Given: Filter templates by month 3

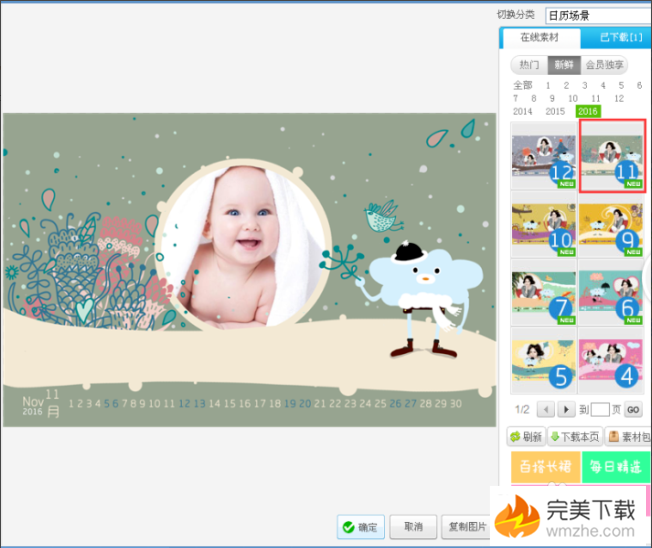Looking at the screenshot, I should point(585,85).
